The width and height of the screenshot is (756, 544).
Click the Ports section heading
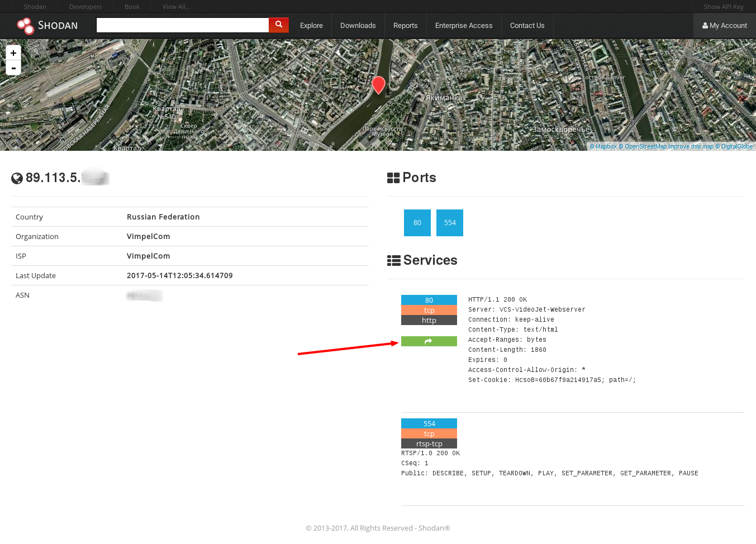click(419, 178)
